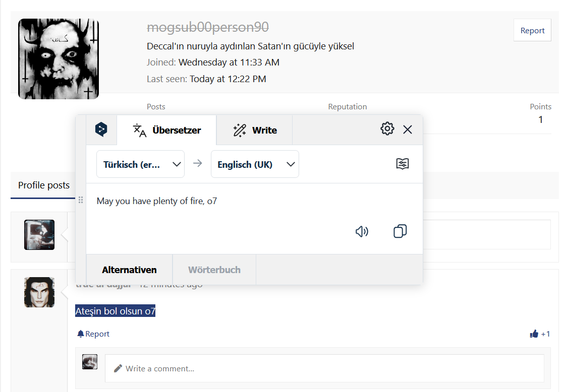Select the Alternativen tab
The width and height of the screenshot is (566, 392).
point(129,270)
